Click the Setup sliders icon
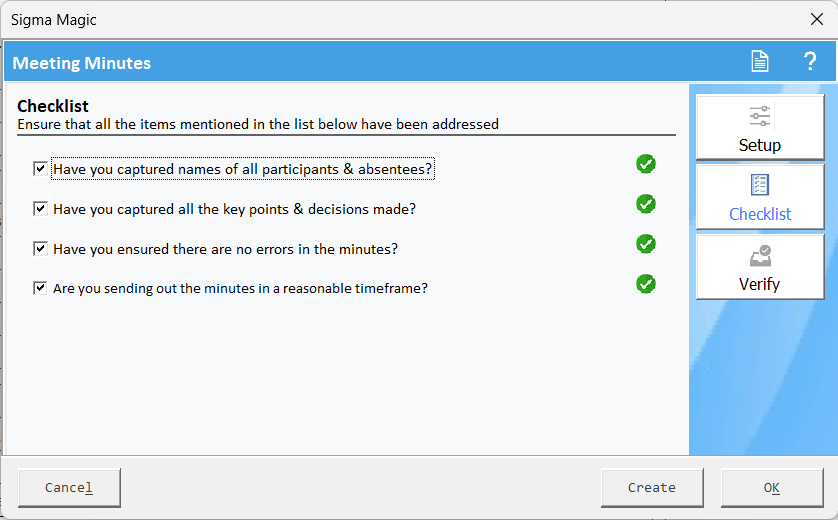Screen dimensions: 838x520 760,116
